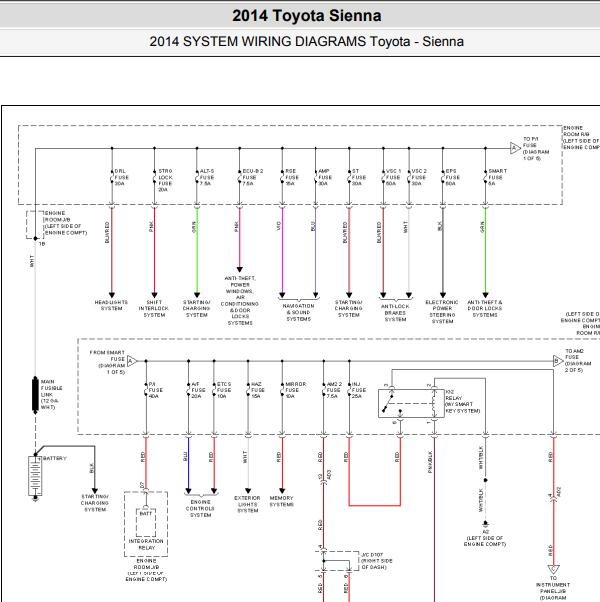
Task: Click the J/C D107 right side of dash label
Action: tap(376, 561)
